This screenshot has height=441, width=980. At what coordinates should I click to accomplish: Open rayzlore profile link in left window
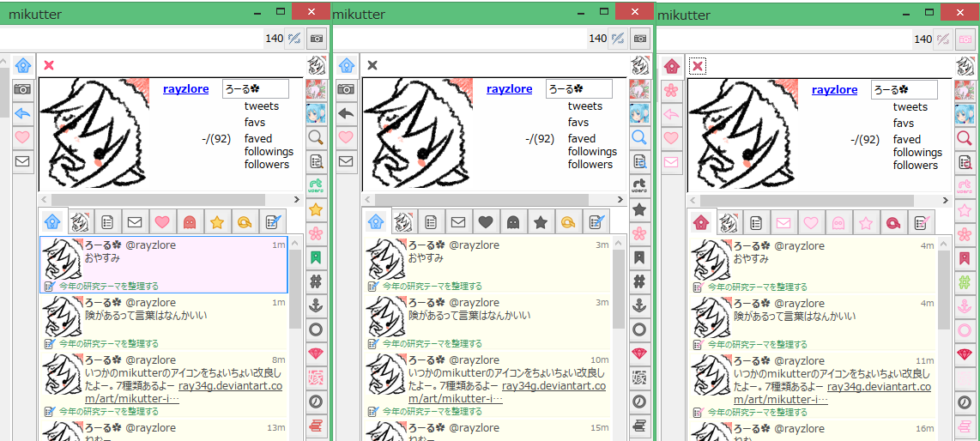(x=185, y=89)
